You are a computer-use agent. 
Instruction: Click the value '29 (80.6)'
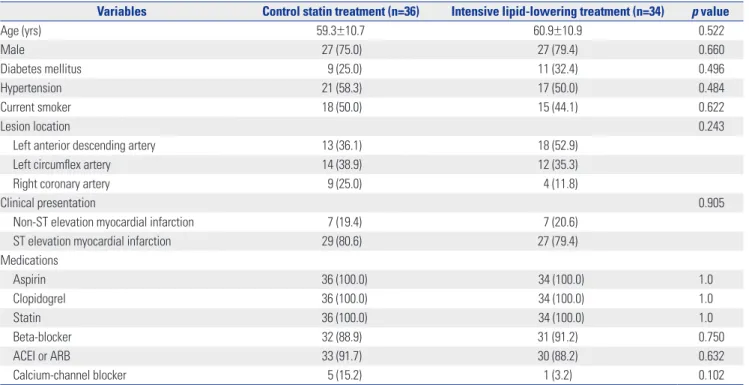pos(342,241)
